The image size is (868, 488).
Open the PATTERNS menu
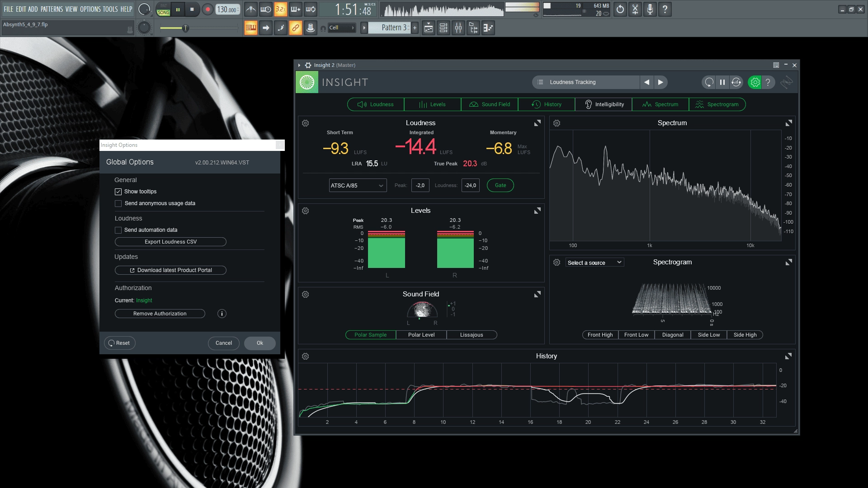[52, 9]
